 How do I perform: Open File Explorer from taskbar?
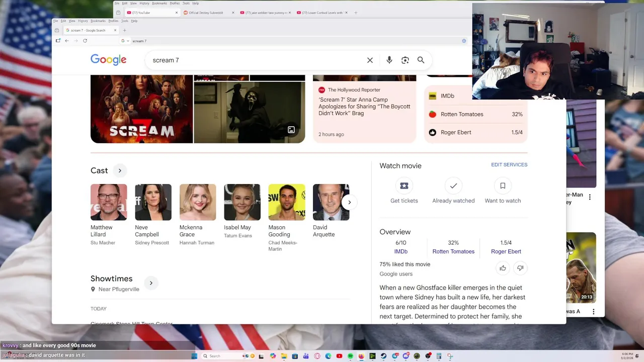click(284, 356)
